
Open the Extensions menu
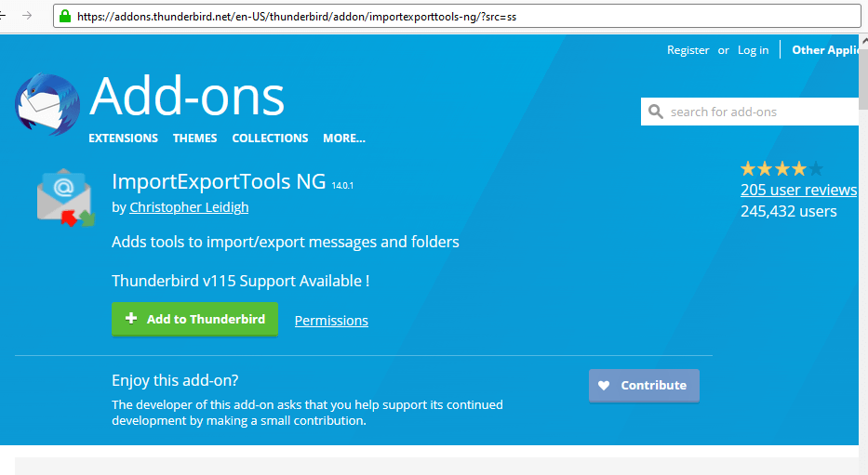tap(123, 139)
